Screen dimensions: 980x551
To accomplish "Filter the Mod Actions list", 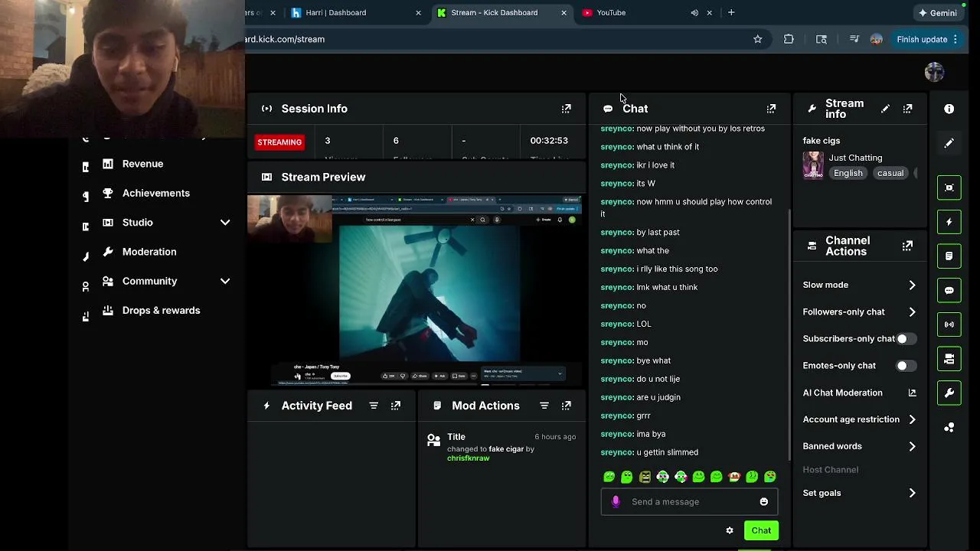I will [544, 406].
